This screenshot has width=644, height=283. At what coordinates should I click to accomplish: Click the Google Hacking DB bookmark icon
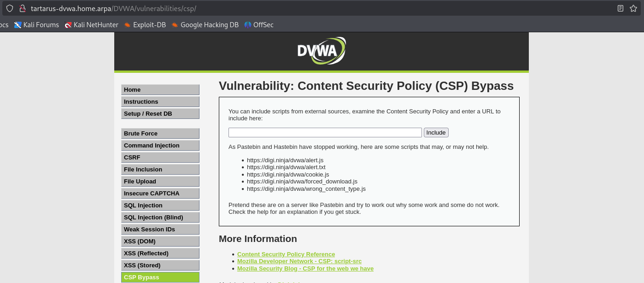[x=175, y=25]
